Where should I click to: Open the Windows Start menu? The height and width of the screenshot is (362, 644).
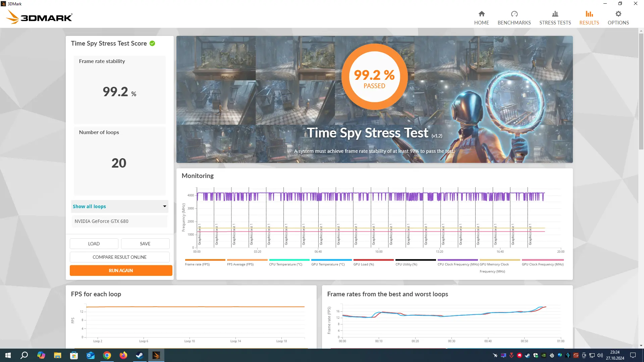point(8,355)
